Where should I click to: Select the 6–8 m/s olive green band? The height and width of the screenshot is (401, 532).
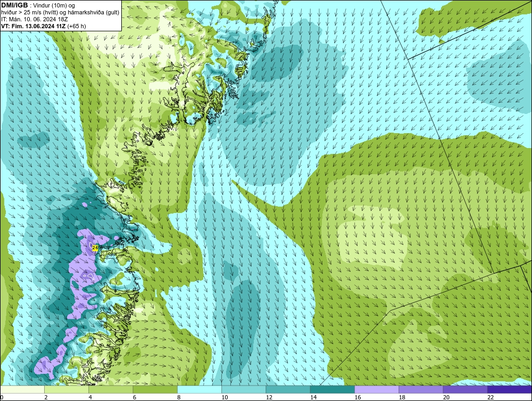click(155, 389)
